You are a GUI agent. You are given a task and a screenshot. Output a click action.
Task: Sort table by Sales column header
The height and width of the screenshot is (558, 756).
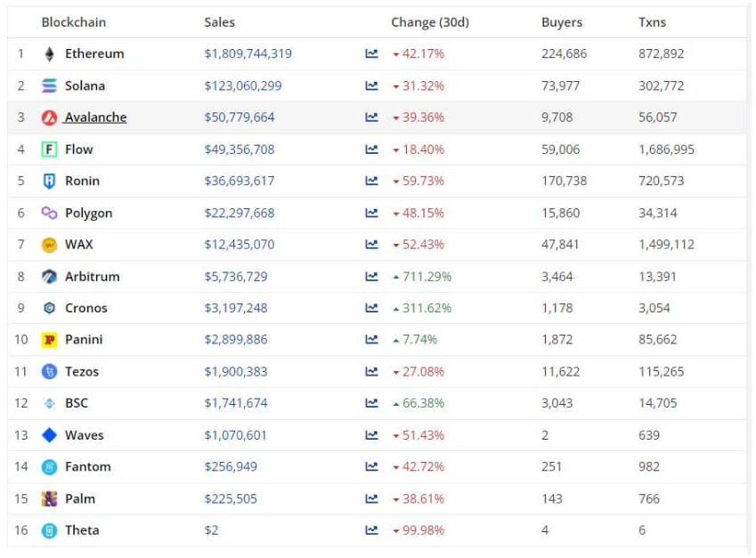pyautogui.click(x=219, y=22)
